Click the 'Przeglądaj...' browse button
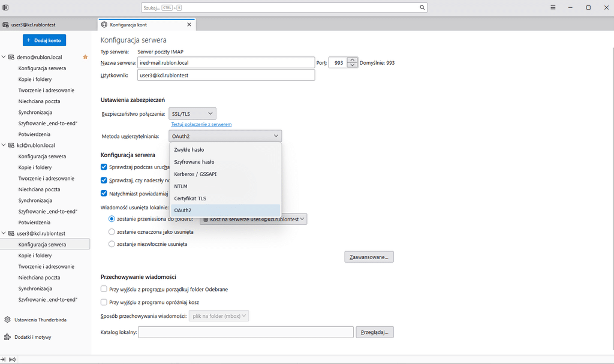The image size is (614, 364). [375, 332]
